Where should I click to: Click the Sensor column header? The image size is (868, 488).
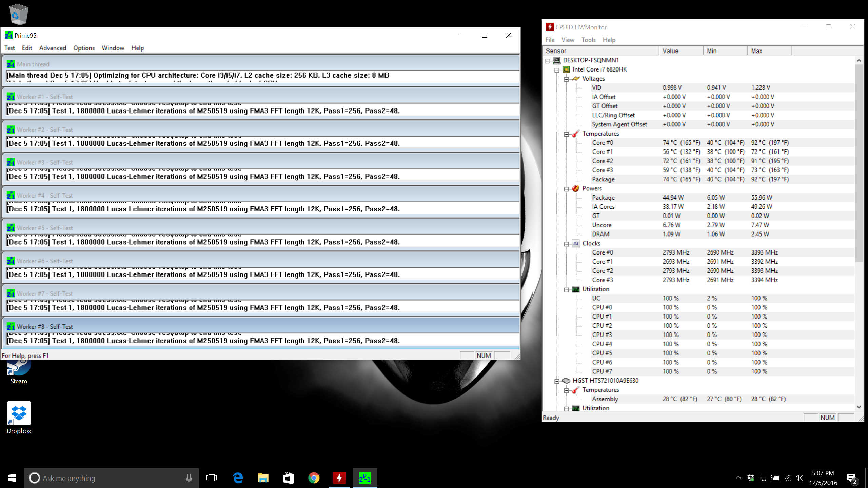coord(601,51)
